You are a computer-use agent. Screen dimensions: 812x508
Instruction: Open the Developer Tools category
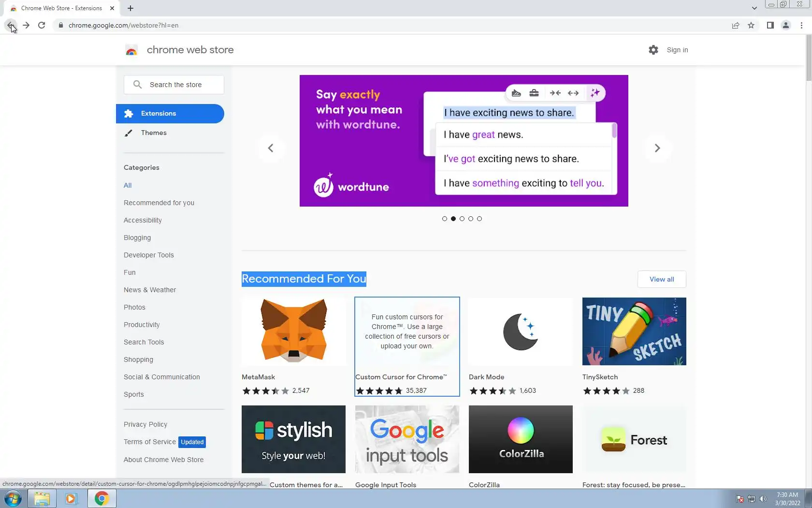click(149, 255)
